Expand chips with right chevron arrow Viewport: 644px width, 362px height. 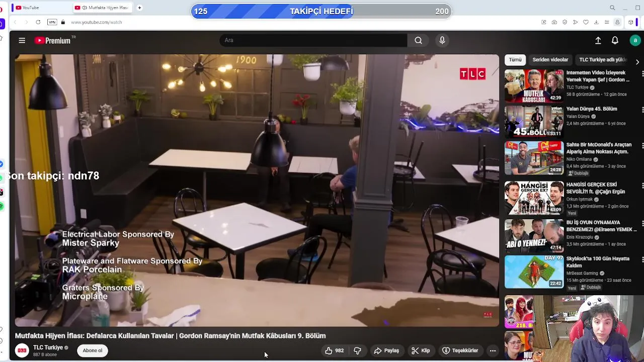pos(637,61)
